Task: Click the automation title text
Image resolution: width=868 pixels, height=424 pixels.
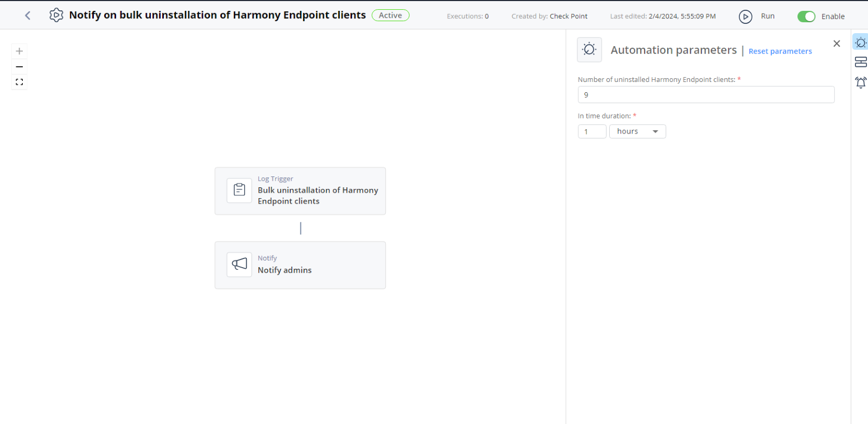Action: pyautogui.click(x=218, y=15)
